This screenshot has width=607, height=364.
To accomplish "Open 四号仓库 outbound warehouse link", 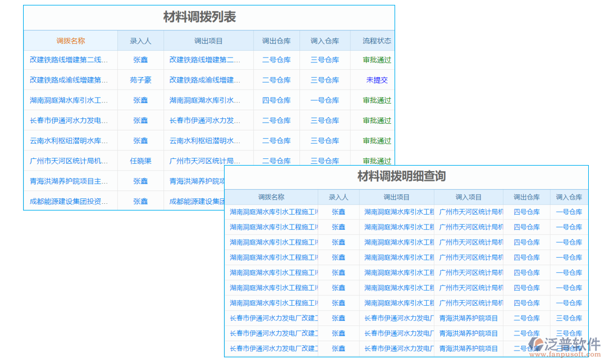I will click(x=277, y=100).
